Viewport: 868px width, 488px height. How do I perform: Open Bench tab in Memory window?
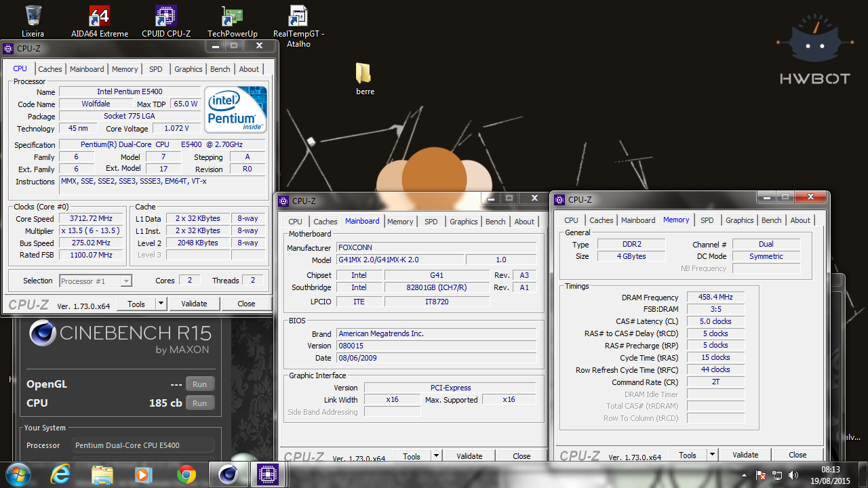(772, 220)
